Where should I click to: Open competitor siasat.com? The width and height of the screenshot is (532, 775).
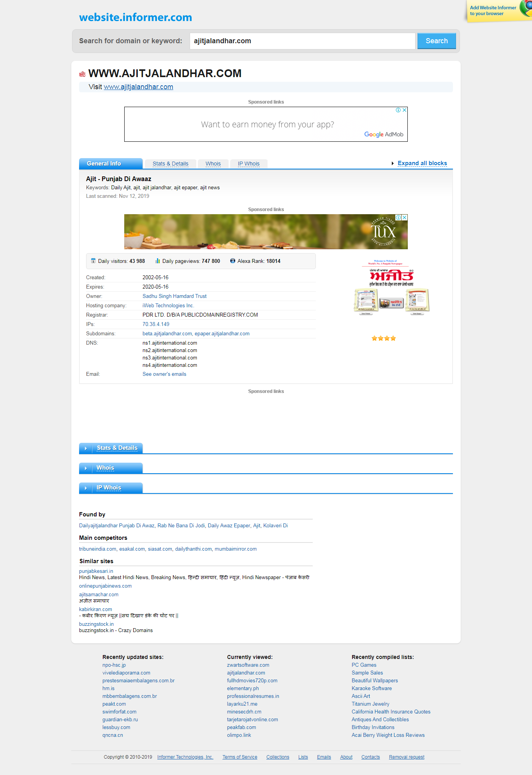click(x=160, y=549)
